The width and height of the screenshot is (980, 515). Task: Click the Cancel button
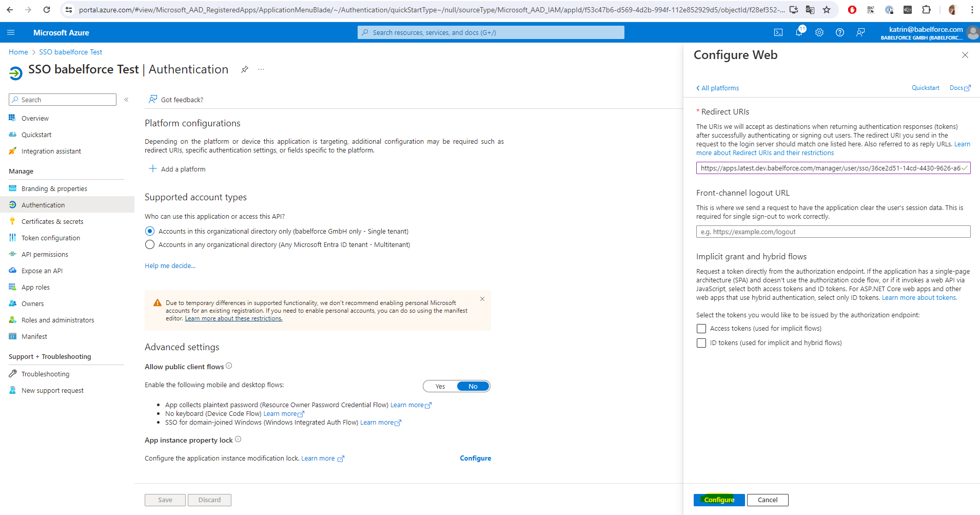click(768, 500)
